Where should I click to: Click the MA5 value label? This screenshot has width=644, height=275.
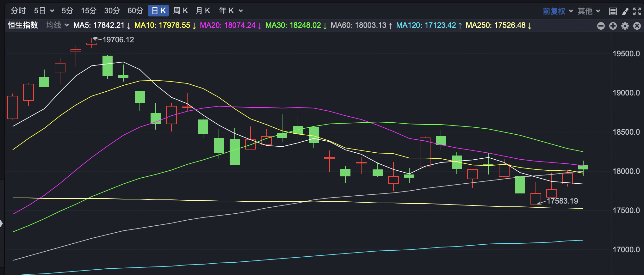pyautogui.click(x=102, y=25)
